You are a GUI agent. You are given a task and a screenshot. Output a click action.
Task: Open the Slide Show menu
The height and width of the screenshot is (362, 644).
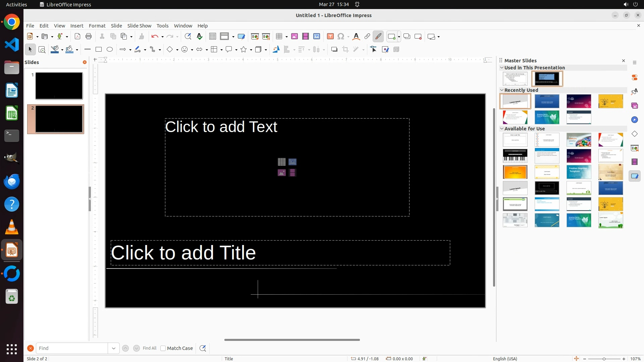click(139, 26)
